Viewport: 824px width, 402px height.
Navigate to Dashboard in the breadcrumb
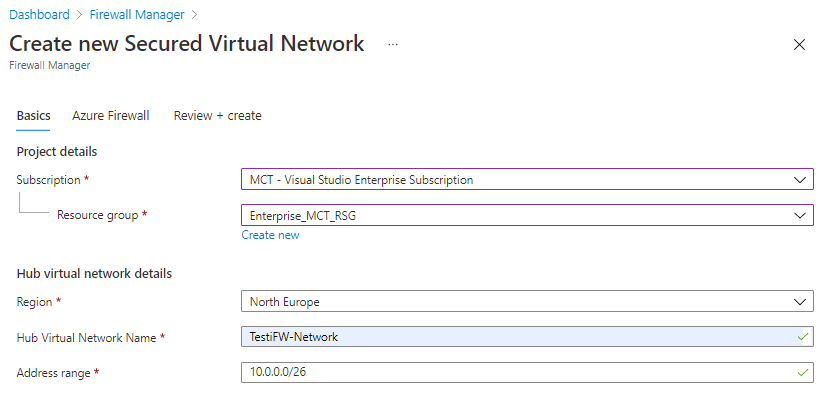40,15
